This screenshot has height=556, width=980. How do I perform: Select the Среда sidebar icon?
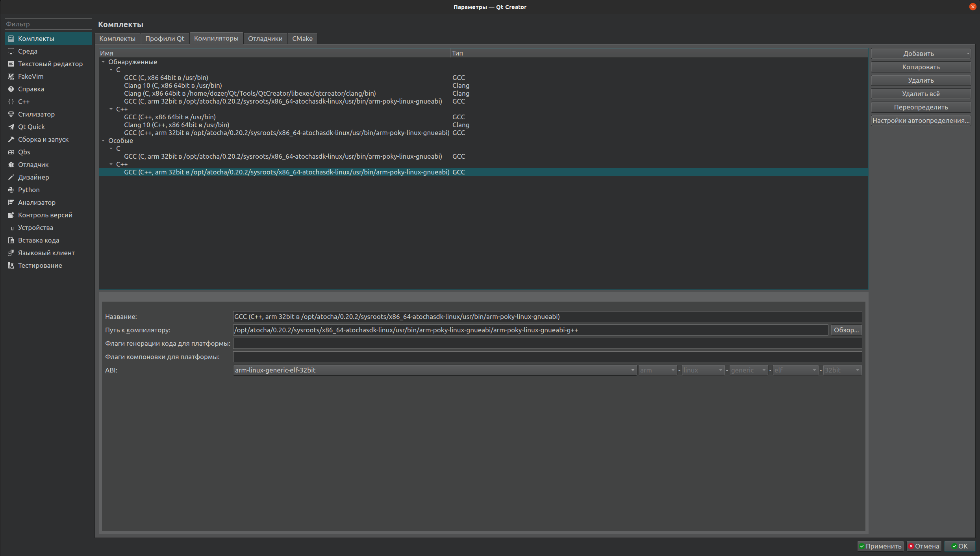(11, 51)
